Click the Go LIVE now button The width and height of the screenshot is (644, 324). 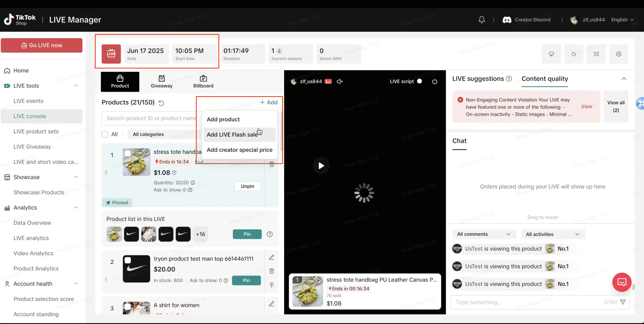pyautogui.click(x=42, y=45)
